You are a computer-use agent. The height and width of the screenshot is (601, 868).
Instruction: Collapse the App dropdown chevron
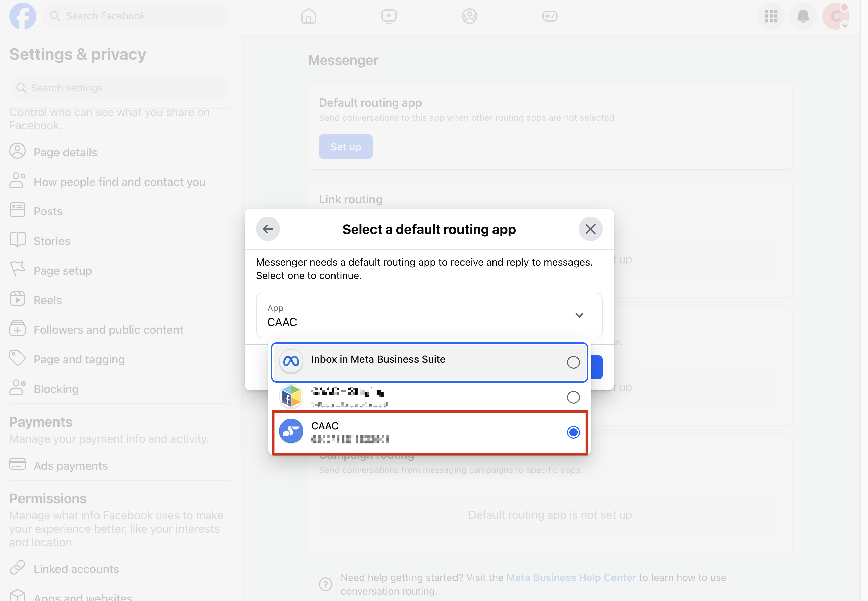pos(579,315)
